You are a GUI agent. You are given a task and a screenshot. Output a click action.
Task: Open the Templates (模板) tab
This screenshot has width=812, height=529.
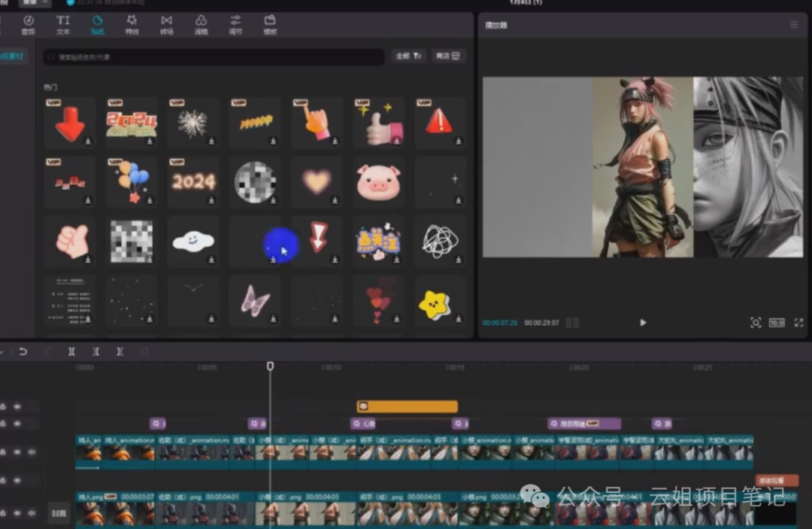270,24
